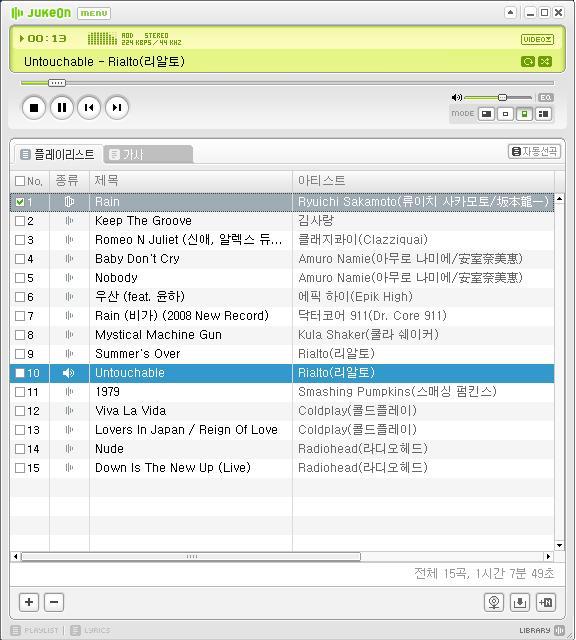Switch to fourth full layout mode icon
Screen dimensions: 576x640
click(543, 114)
